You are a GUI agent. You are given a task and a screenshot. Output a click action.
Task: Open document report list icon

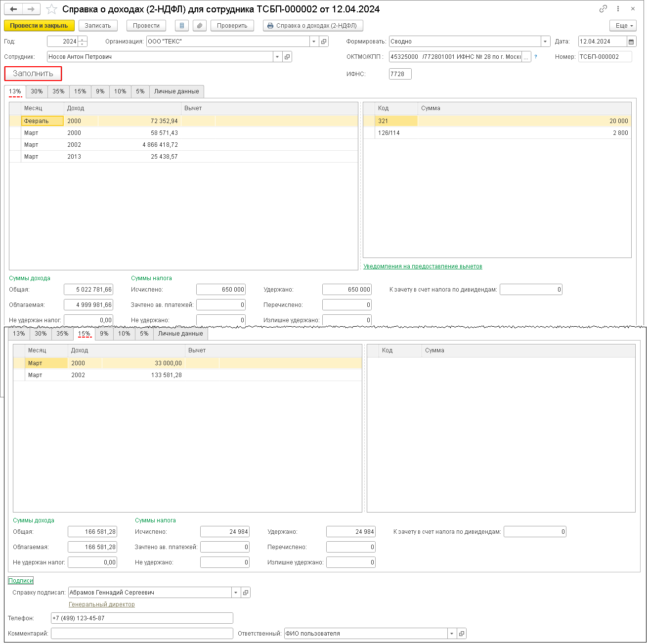pos(182,26)
